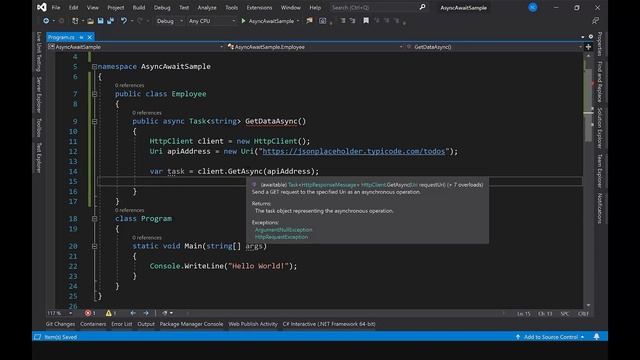Click the Navigate Backward toolbar icon
Screen dimensions: 640x360
pos(46,21)
